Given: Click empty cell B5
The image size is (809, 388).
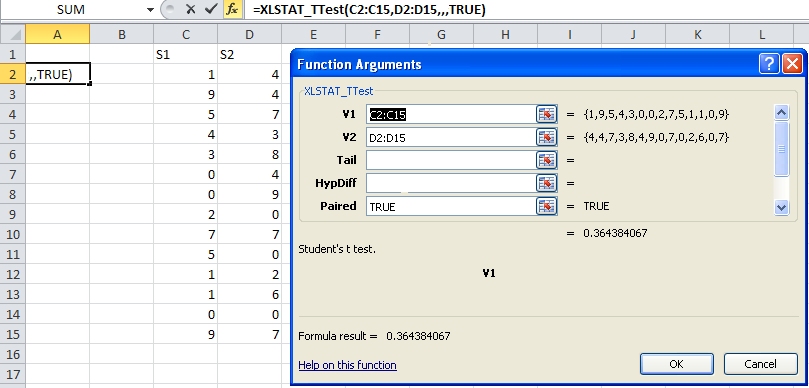Looking at the screenshot, I should click(121, 134).
